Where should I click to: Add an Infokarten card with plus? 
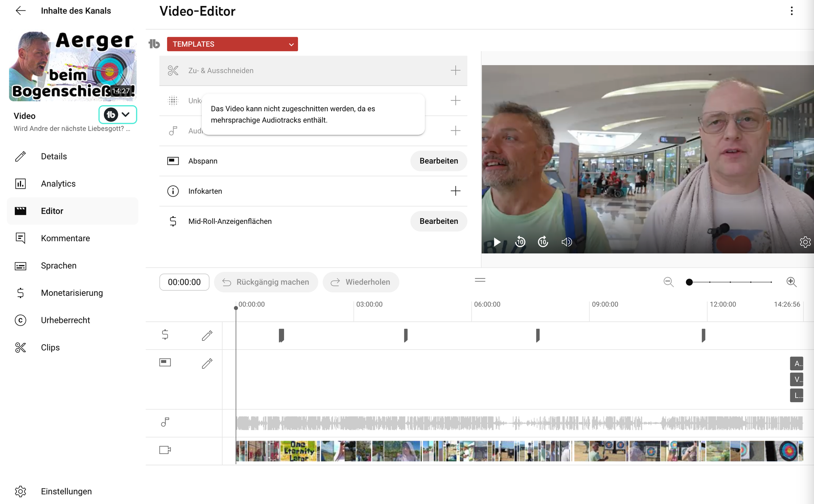455,191
